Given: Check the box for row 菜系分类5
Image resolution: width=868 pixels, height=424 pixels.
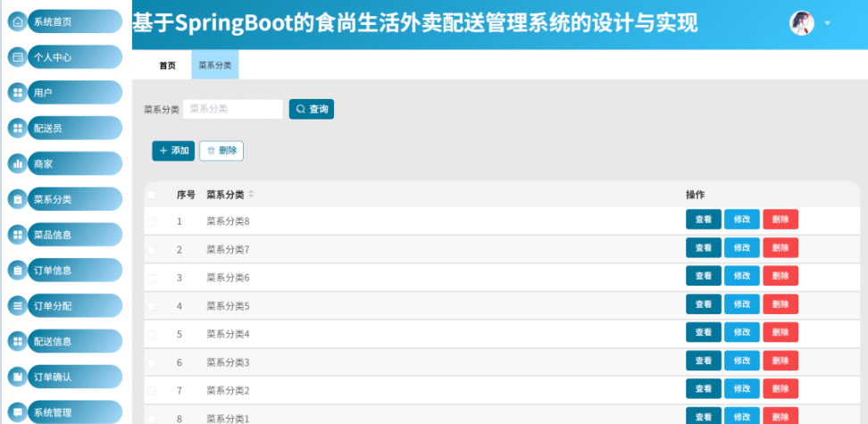Looking at the screenshot, I should point(151,306).
